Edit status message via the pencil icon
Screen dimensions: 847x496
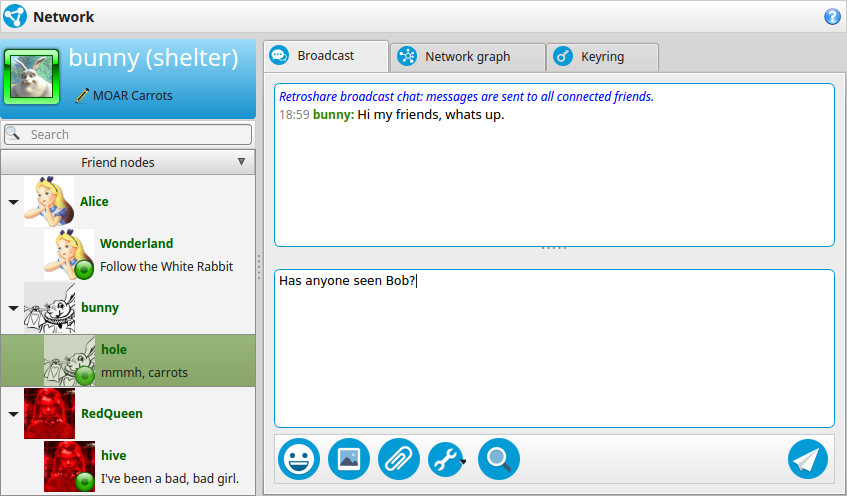click(82, 96)
